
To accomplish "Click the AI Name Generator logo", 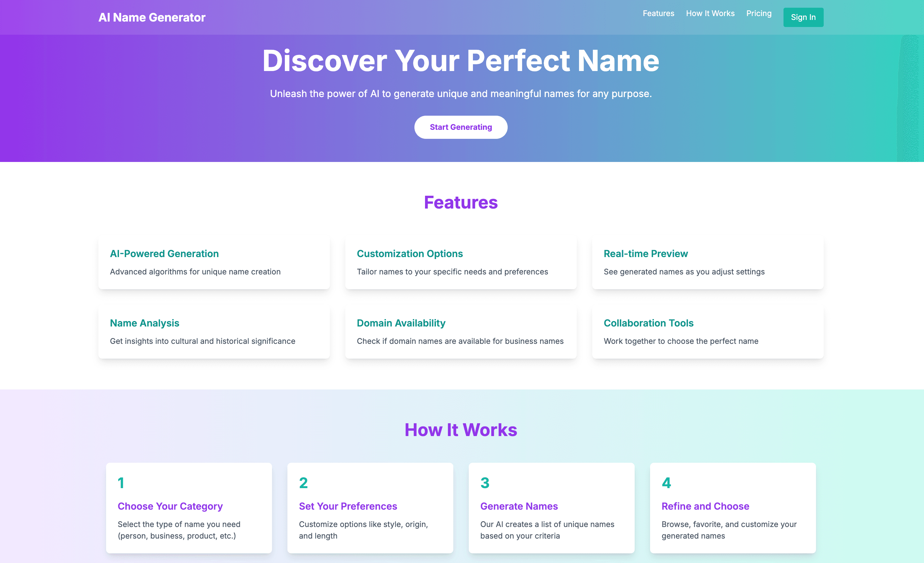I will click(x=152, y=17).
